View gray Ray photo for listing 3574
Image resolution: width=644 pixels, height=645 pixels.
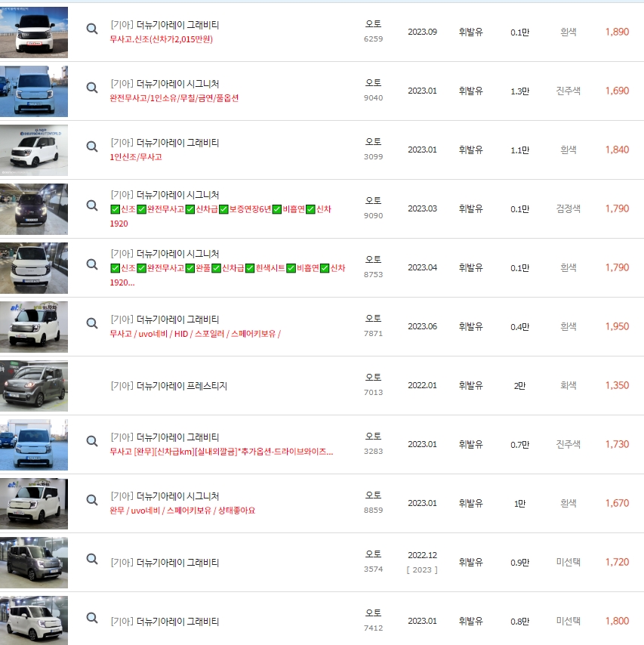(x=34, y=562)
